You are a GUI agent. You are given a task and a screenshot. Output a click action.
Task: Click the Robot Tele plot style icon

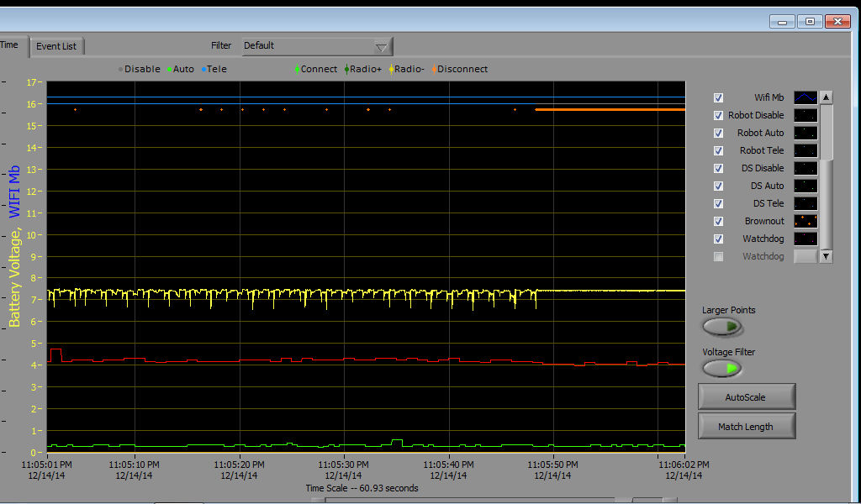click(806, 150)
